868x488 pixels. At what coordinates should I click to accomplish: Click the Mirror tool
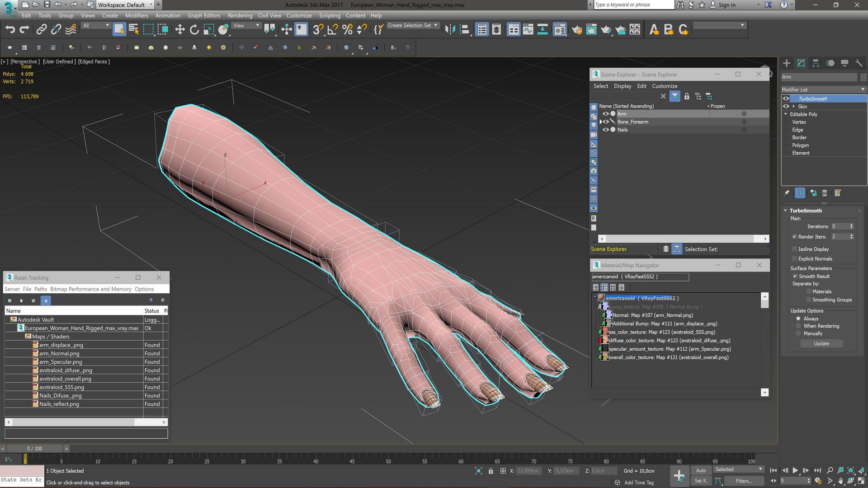[x=450, y=29]
